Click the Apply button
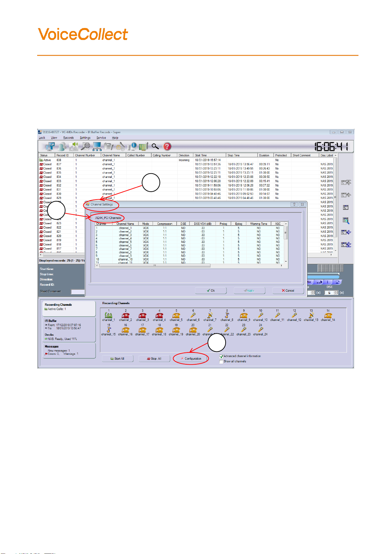This screenshot has width=392, height=554. (x=249, y=291)
